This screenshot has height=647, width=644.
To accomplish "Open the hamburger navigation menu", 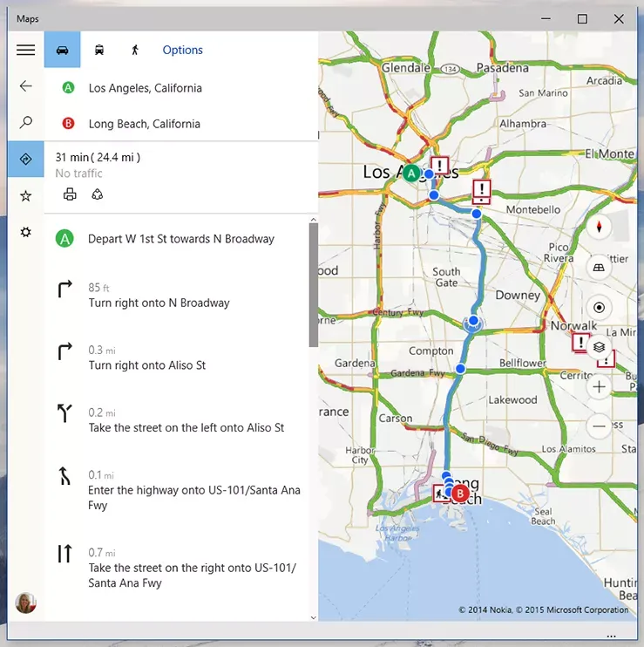I will 25,50.
